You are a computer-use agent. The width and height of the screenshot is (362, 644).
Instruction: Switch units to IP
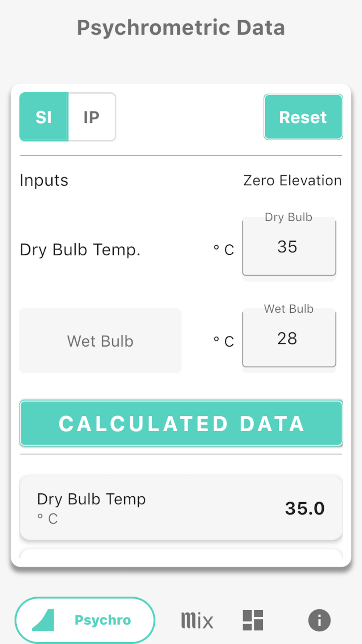click(92, 117)
